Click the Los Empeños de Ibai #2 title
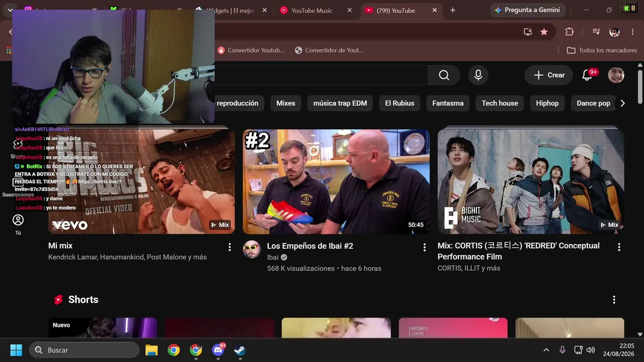 pyautogui.click(x=310, y=246)
